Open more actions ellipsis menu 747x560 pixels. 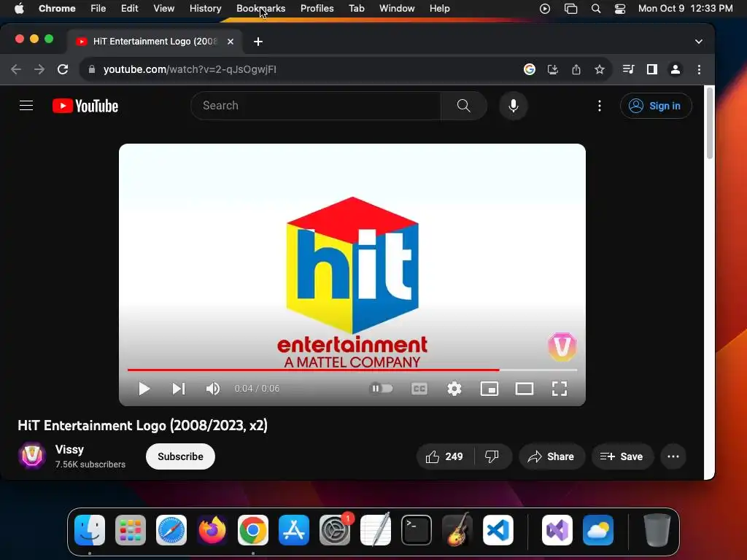pyautogui.click(x=673, y=456)
